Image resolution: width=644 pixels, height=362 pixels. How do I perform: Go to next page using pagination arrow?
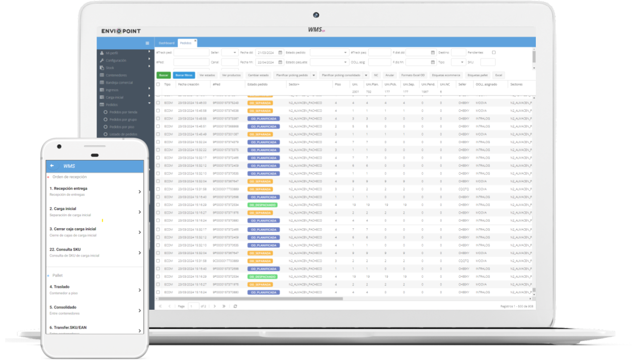tap(214, 306)
